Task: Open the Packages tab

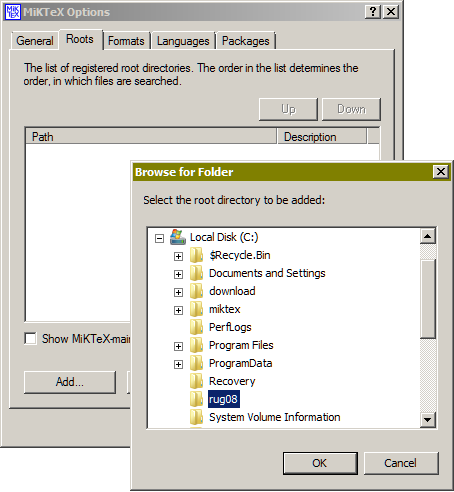Action: [246, 41]
